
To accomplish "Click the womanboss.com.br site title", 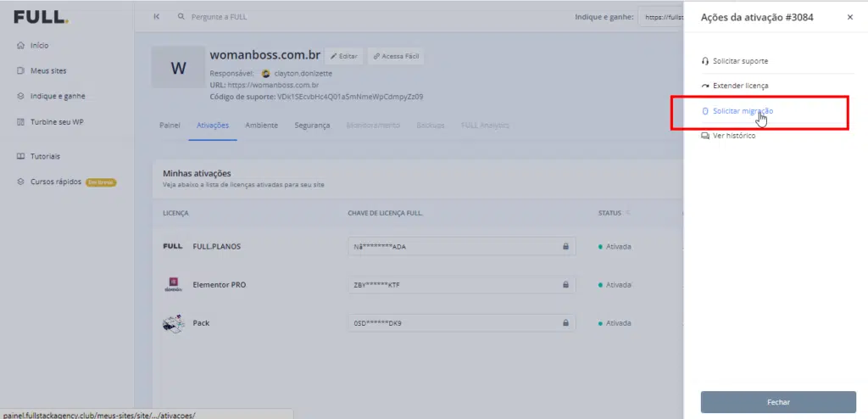I will pos(265,55).
